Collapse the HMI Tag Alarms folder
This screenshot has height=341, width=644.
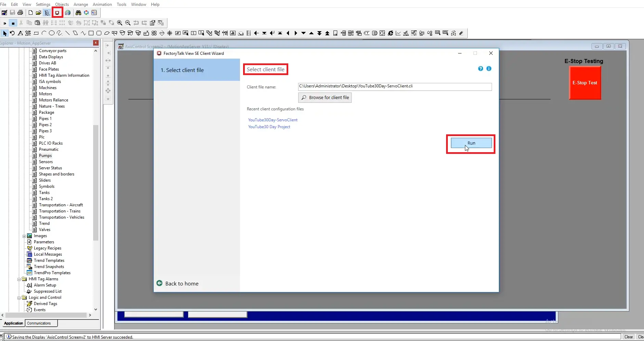pos(19,279)
